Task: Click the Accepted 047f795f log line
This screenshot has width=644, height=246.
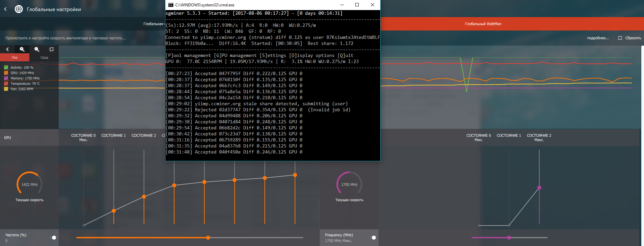Action: coord(234,73)
